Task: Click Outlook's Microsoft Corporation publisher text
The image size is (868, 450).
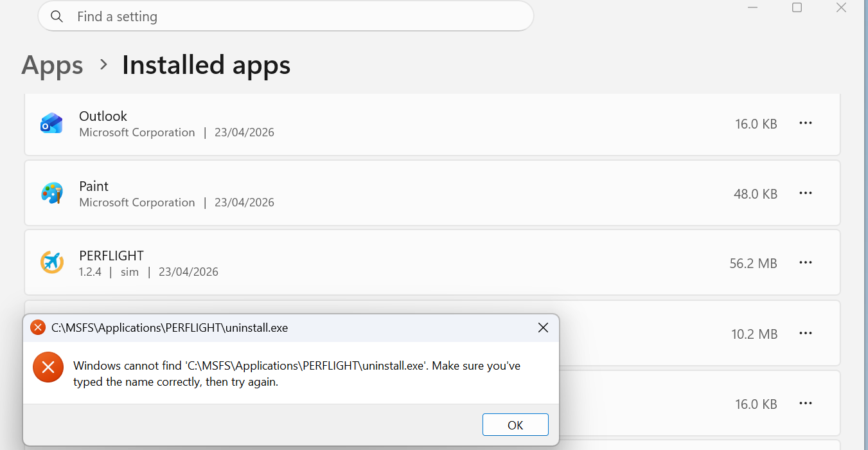Action: tap(137, 132)
